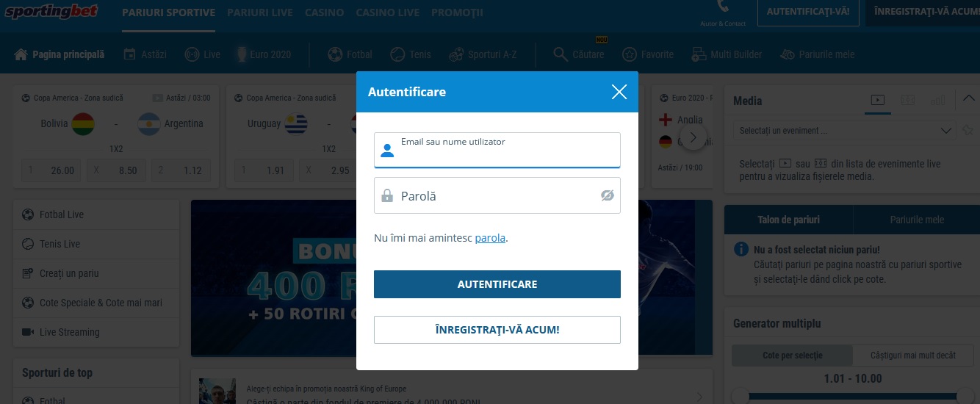Screen dimensions: 980x404
Task: Switch to the CASINO LIVE menu
Action: (x=388, y=12)
